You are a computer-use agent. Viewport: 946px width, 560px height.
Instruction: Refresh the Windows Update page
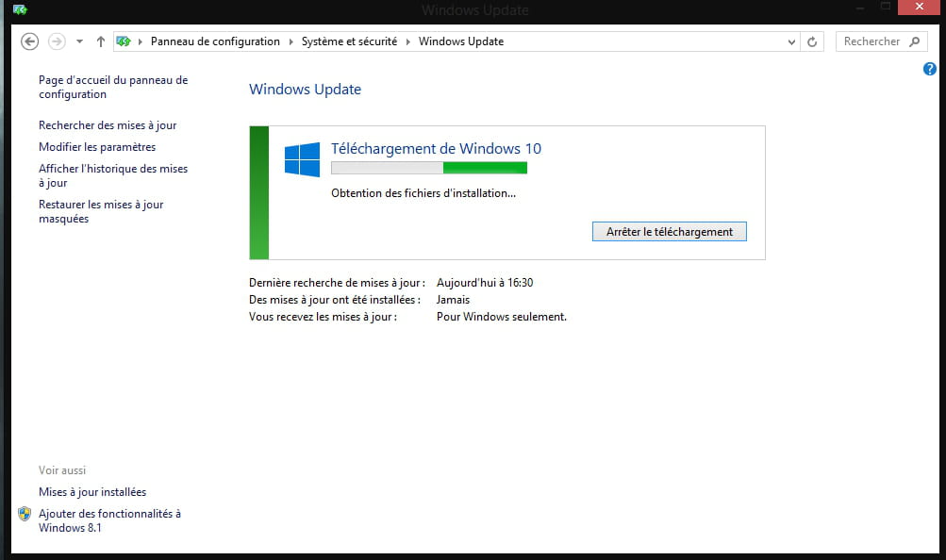(812, 41)
